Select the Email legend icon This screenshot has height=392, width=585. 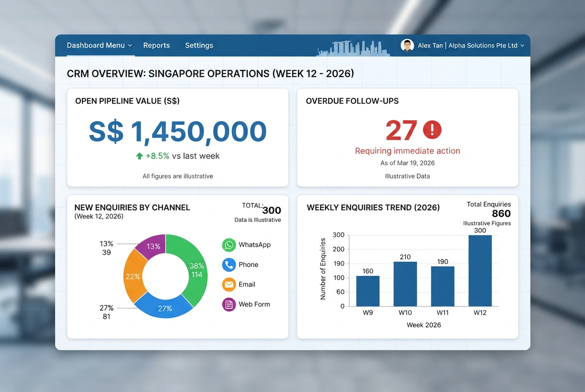[x=229, y=285]
